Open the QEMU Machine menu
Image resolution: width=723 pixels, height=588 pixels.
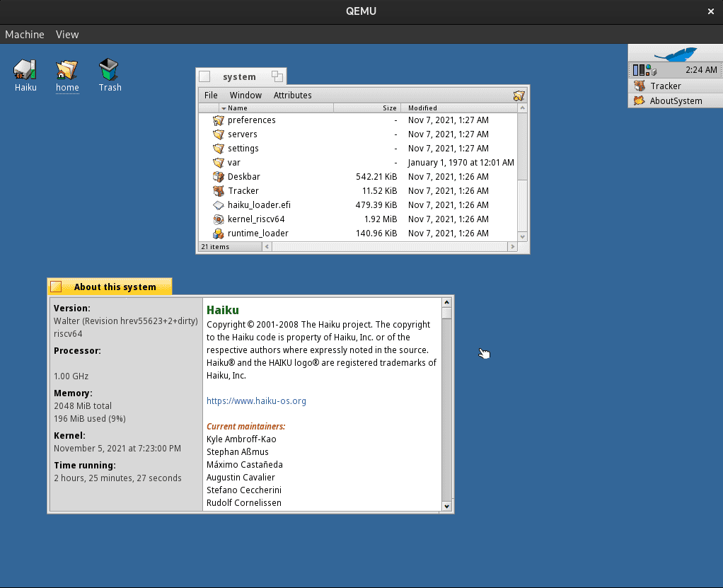25,34
